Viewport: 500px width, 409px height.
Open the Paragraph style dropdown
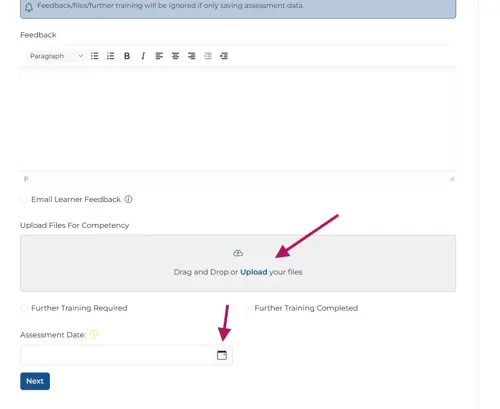56,56
